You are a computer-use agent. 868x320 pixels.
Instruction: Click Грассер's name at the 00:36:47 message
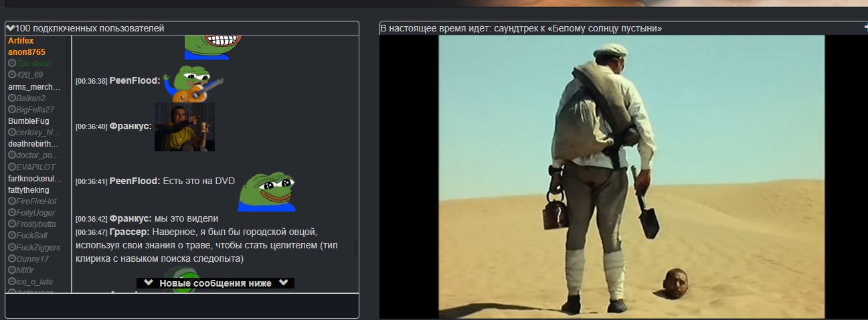pyautogui.click(x=130, y=232)
